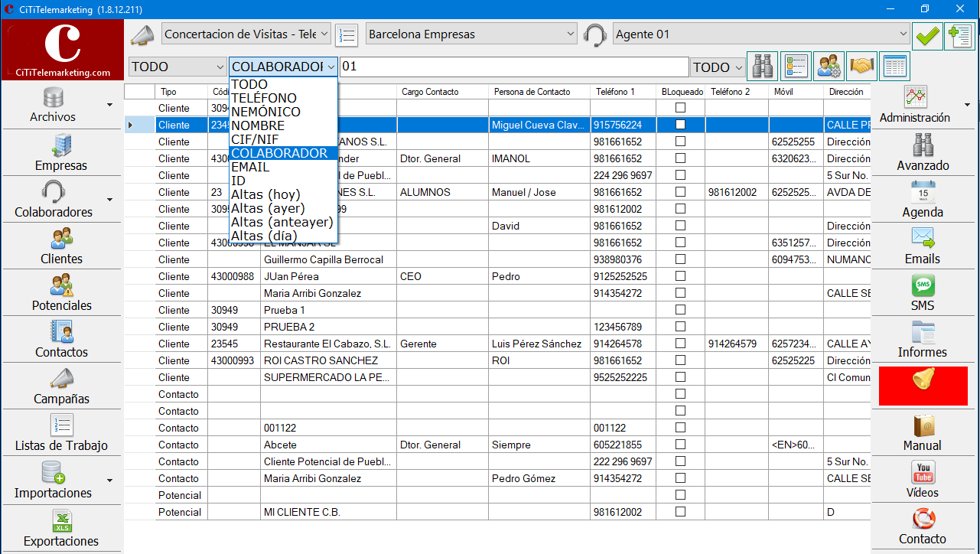Image resolution: width=980 pixels, height=554 pixels.
Task: Open the Empresas section
Action: [x=61, y=152]
